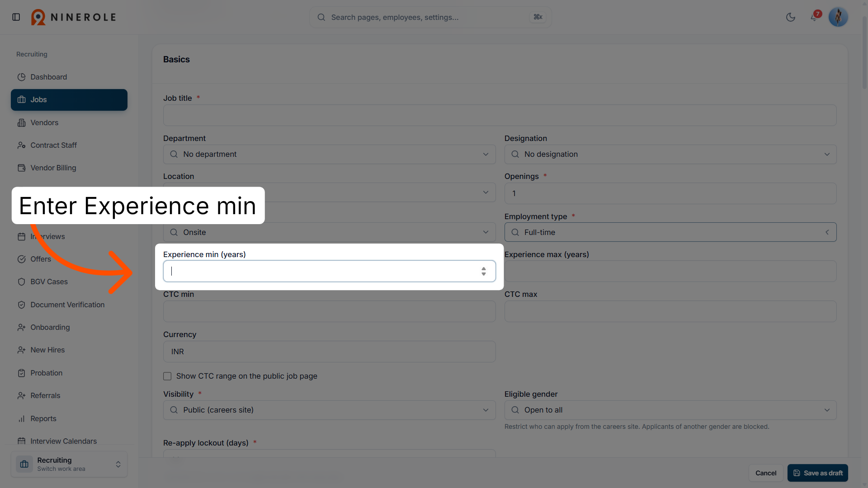This screenshot has width=868, height=488.
Task: Click the Offers check-circle icon
Action: [x=21, y=259]
